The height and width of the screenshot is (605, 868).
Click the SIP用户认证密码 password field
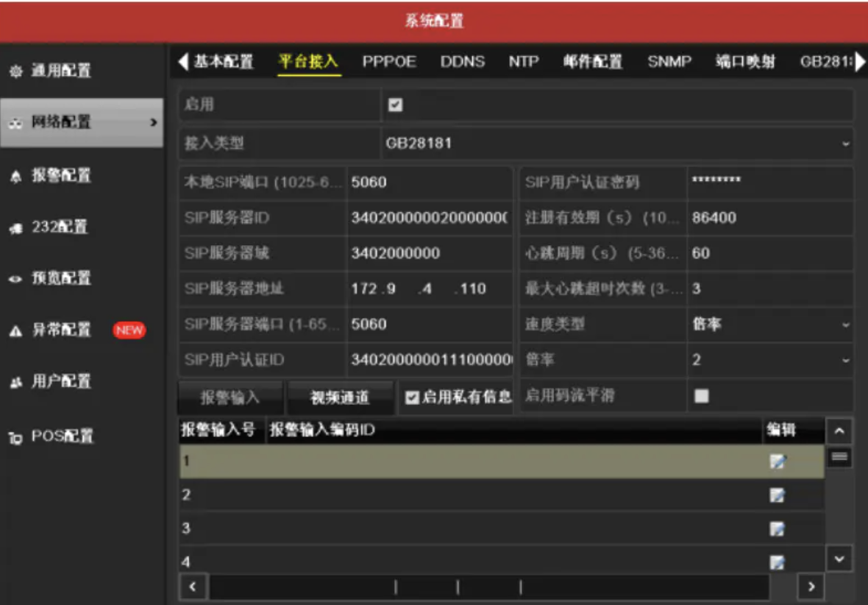coord(770,183)
